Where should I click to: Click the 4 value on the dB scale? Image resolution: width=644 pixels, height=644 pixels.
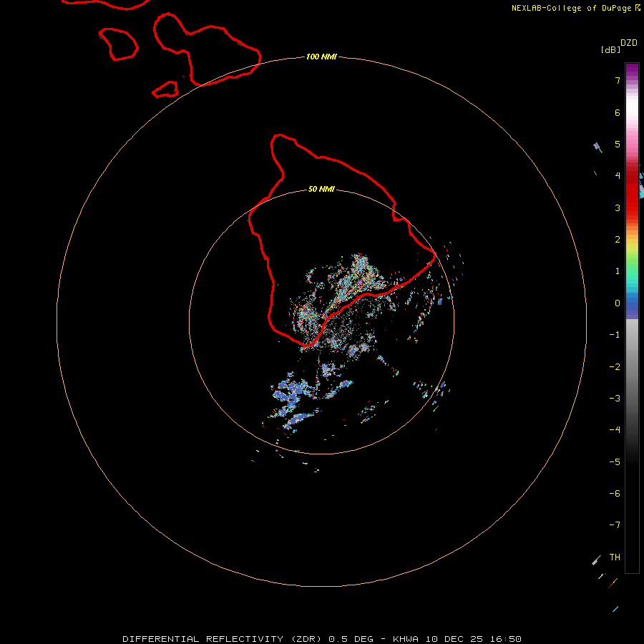[x=618, y=176]
